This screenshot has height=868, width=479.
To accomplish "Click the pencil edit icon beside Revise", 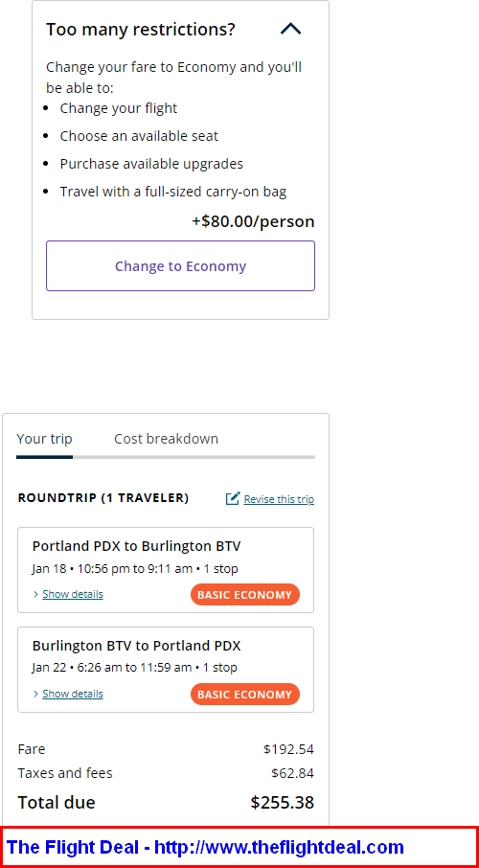I will tap(233, 499).
